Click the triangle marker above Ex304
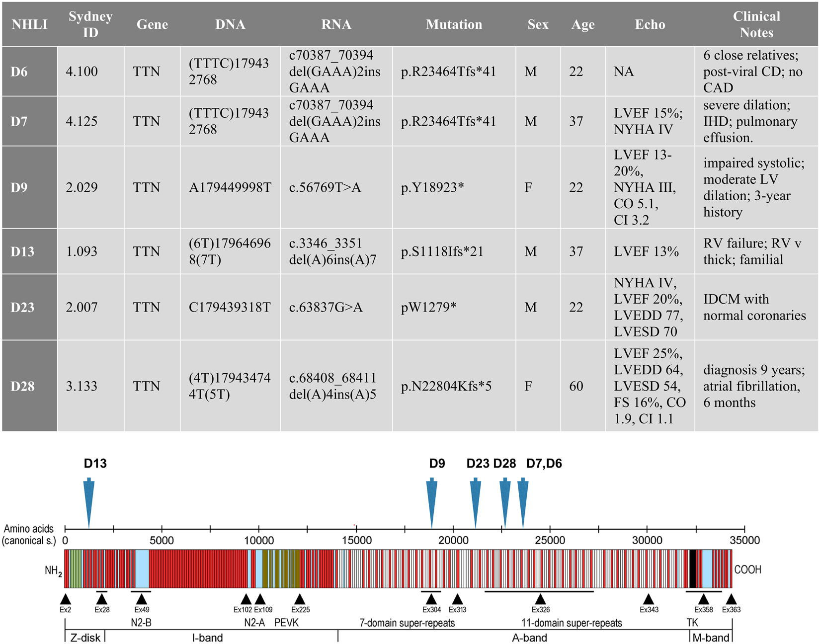 [431, 598]
